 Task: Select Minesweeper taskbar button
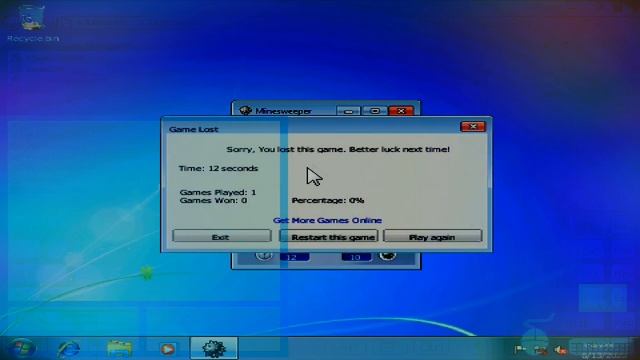(214, 348)
